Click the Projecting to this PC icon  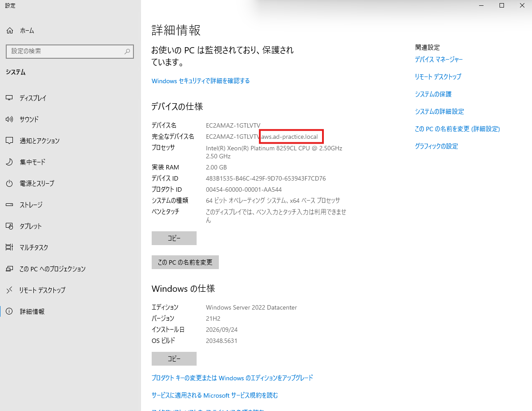[9, 269]
